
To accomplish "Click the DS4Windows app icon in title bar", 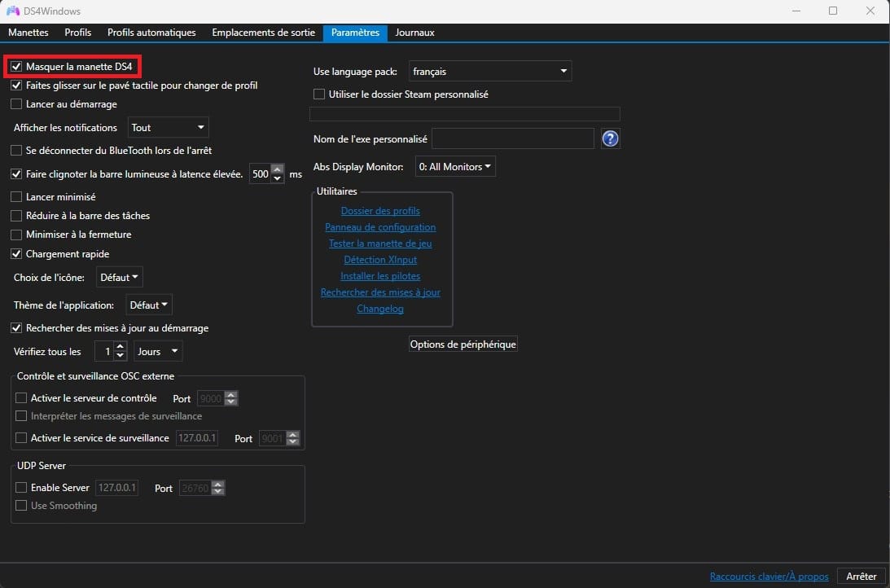I will point(13,11).
